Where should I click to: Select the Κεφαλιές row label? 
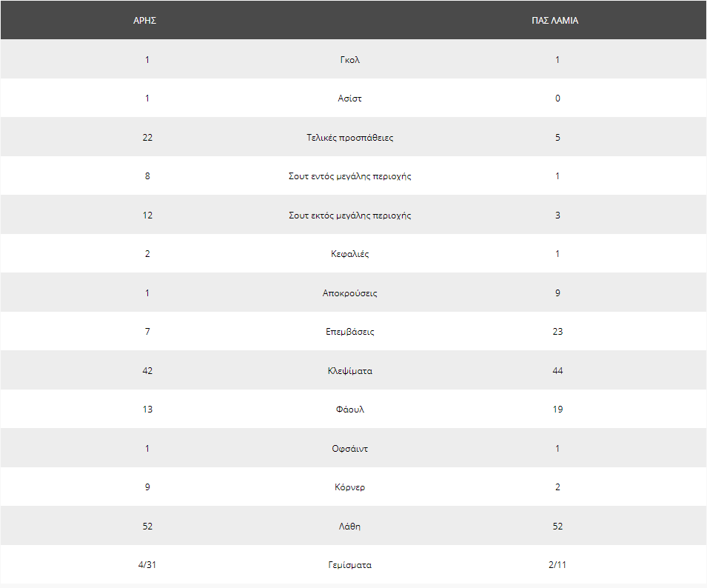(x=350, y=254)
